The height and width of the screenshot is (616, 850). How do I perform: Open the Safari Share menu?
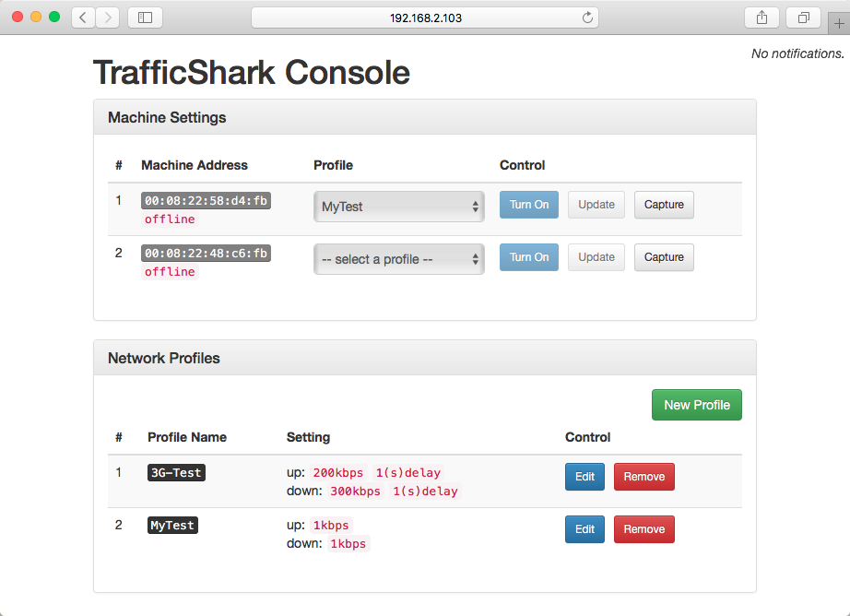tap(761, 18)
